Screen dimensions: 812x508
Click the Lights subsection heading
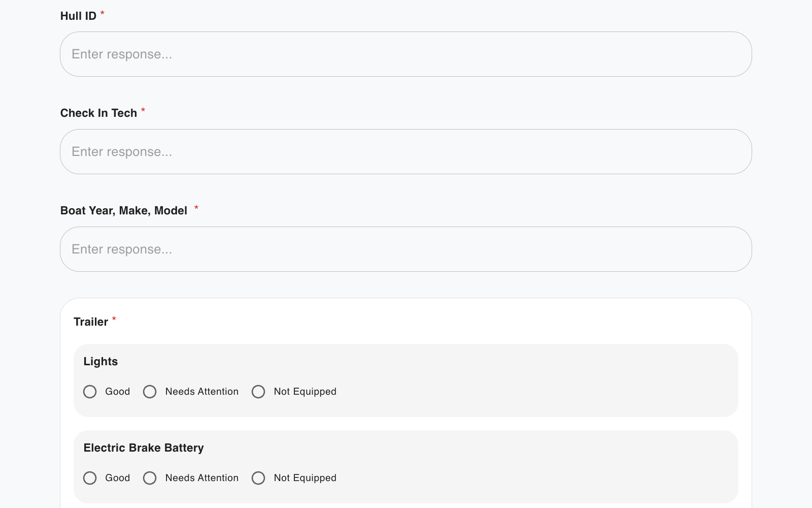coord(100,362)
